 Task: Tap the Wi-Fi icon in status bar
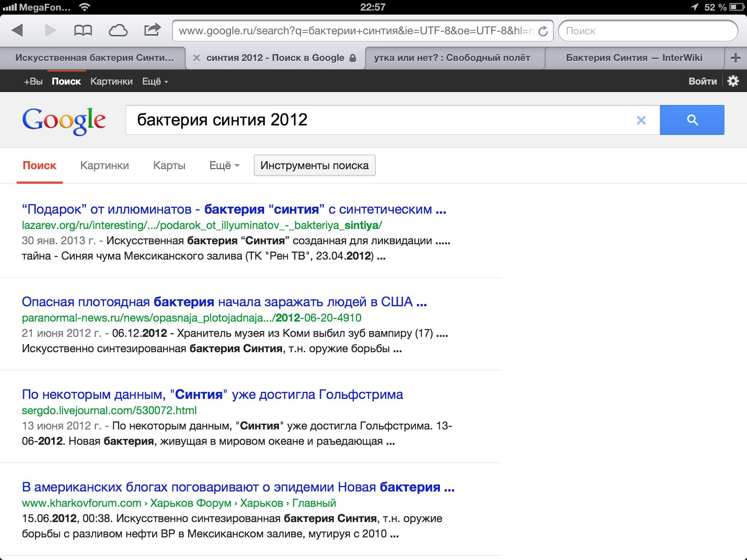(x=85, y=7)
